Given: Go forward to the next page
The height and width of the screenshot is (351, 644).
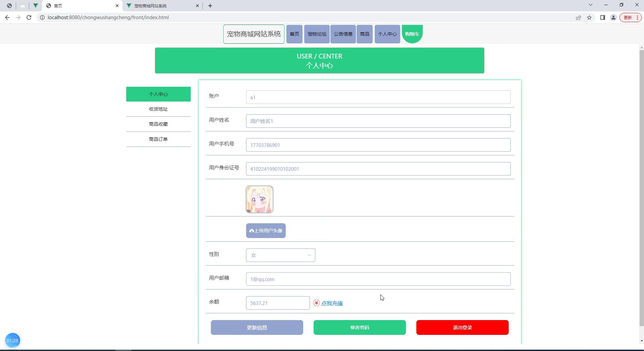Looking at the screenshot, I should pos(18,17).
